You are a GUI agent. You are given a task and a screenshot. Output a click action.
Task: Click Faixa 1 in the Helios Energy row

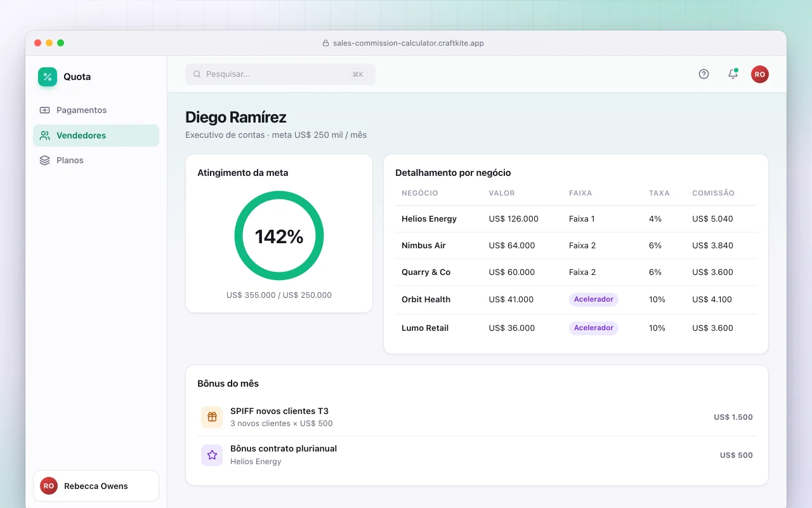click(582, 219)
